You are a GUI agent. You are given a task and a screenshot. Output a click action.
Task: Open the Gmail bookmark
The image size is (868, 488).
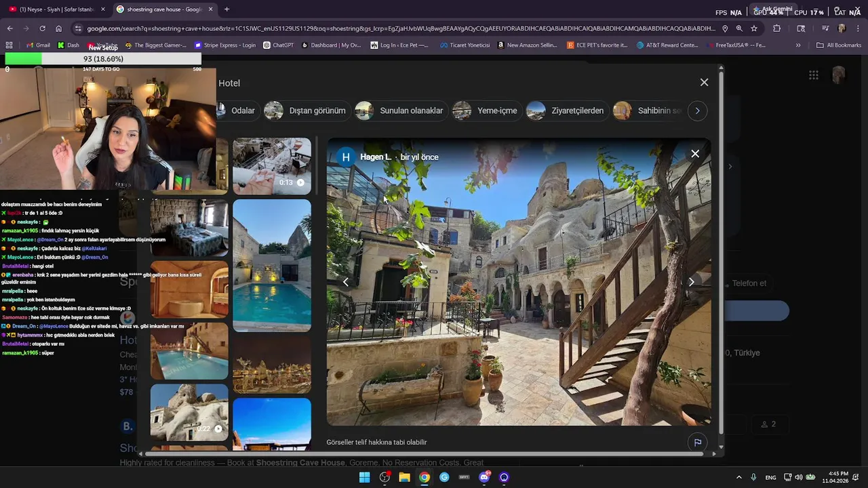pos(38,45)
